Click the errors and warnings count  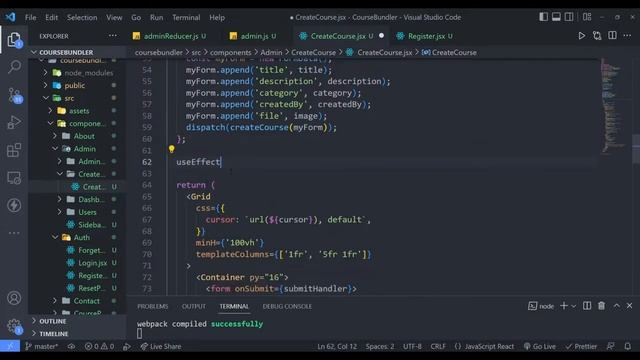pos(99,346)
